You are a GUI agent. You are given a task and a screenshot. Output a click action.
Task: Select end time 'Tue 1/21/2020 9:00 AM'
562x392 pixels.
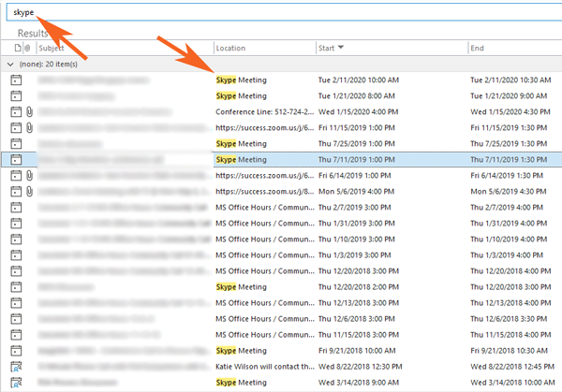point(509,96)
